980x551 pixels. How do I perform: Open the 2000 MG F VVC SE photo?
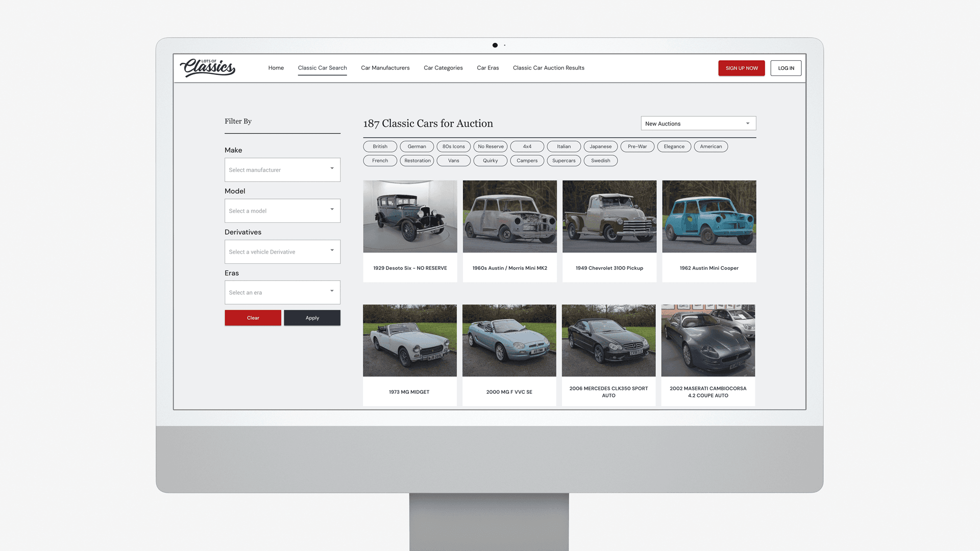[509, 341]
